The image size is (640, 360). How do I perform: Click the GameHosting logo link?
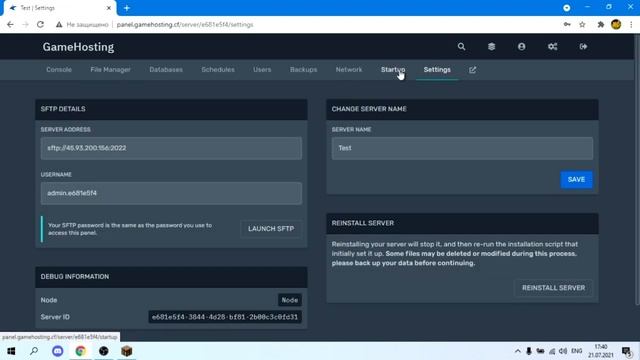[x=78, y=47]
